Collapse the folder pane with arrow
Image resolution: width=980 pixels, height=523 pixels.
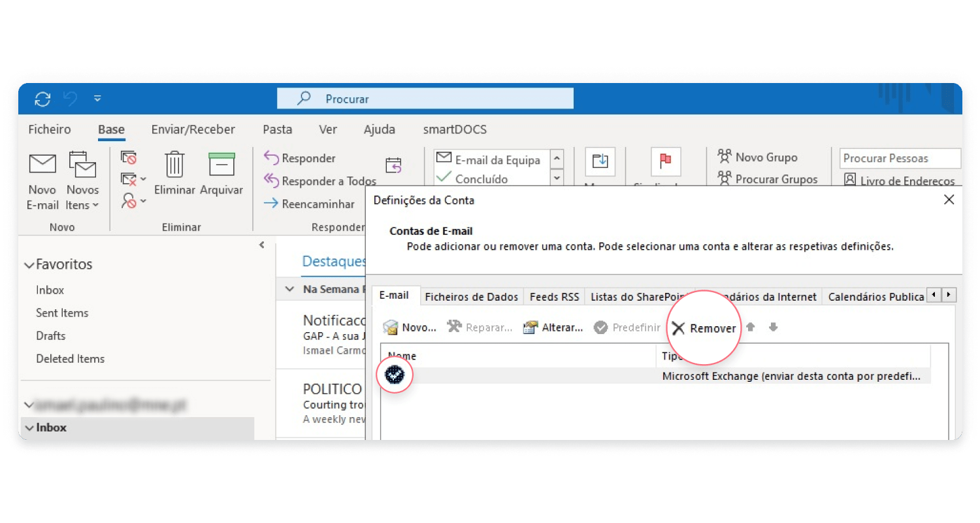point(262,245)
